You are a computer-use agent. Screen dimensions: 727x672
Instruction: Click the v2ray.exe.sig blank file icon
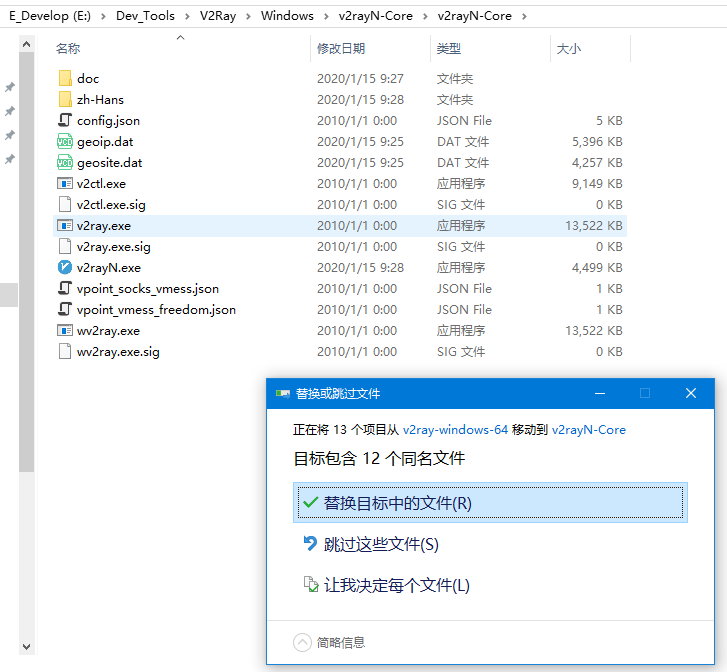pyautogui.click(x=65, y=246)
